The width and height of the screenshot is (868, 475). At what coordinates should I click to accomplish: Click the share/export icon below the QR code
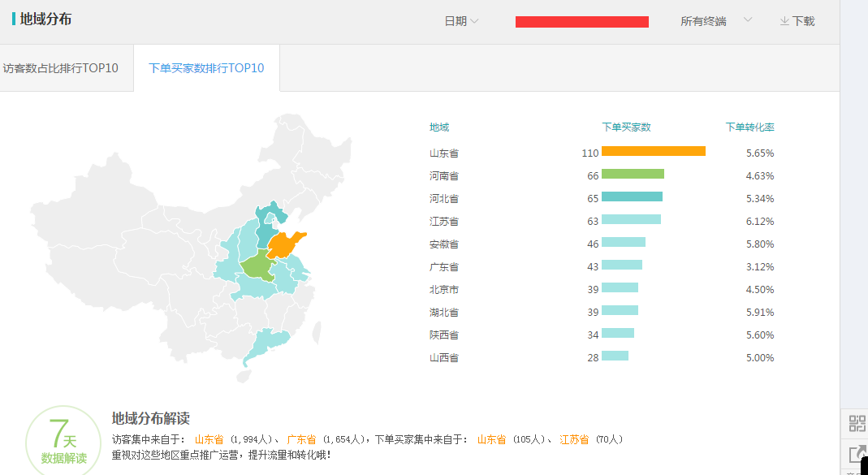click(857, 454)
